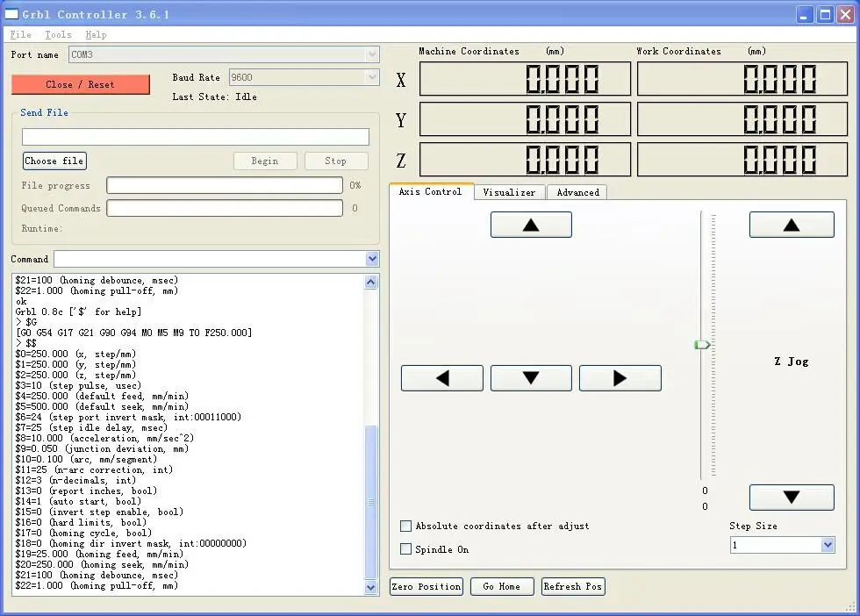The width and height of the screenshot is (860, 616).
Task: Click the '$7=25 (step idle delay' line
Action: (x=91, y=428)
